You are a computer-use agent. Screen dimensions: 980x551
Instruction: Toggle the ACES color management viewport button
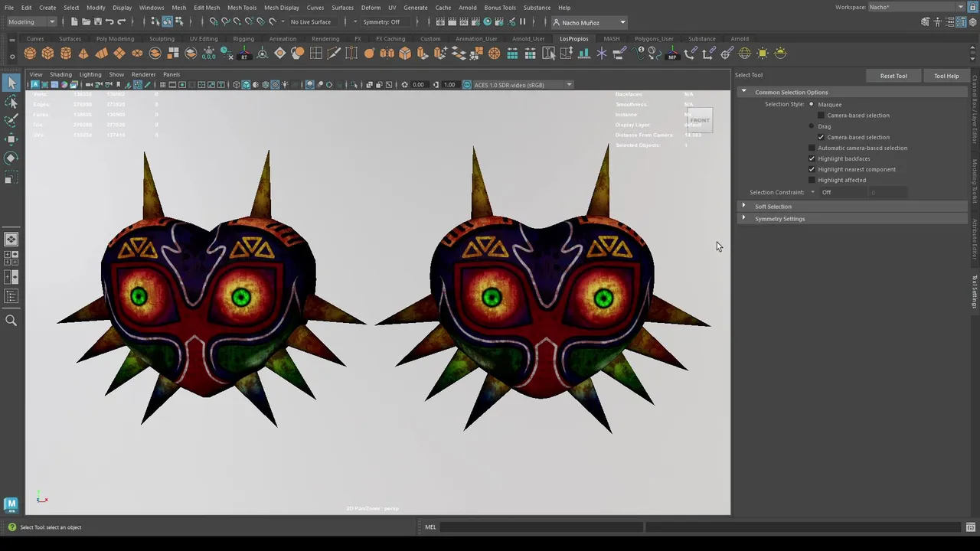coord(466,84)
